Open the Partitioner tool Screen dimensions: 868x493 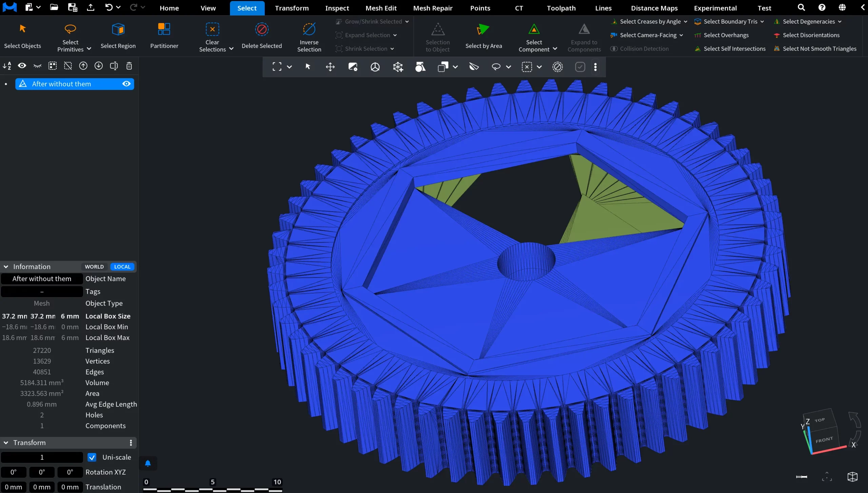(164, 36)
